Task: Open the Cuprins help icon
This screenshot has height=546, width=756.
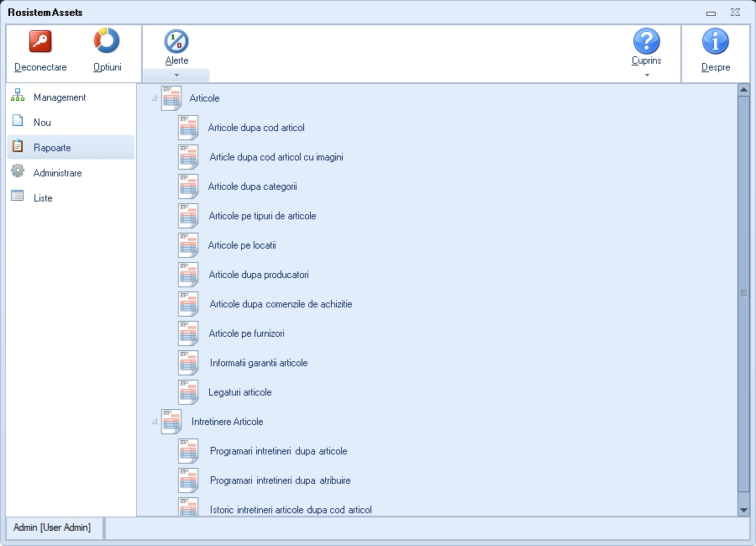Action: tap(646, 41)
